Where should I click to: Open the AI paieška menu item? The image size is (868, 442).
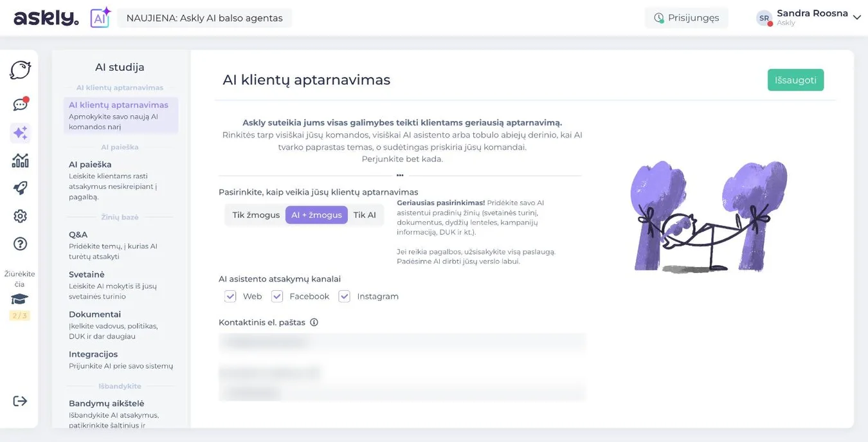tap(121, 180)
